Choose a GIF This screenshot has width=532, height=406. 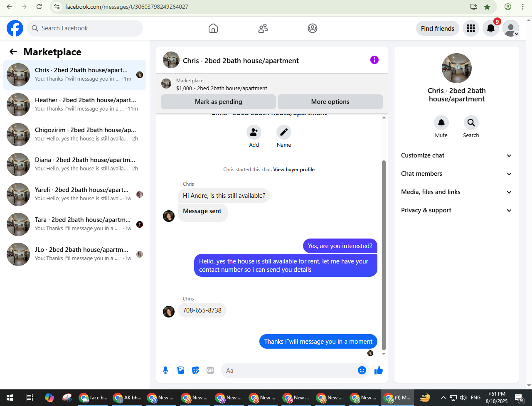tap(210, 370)
